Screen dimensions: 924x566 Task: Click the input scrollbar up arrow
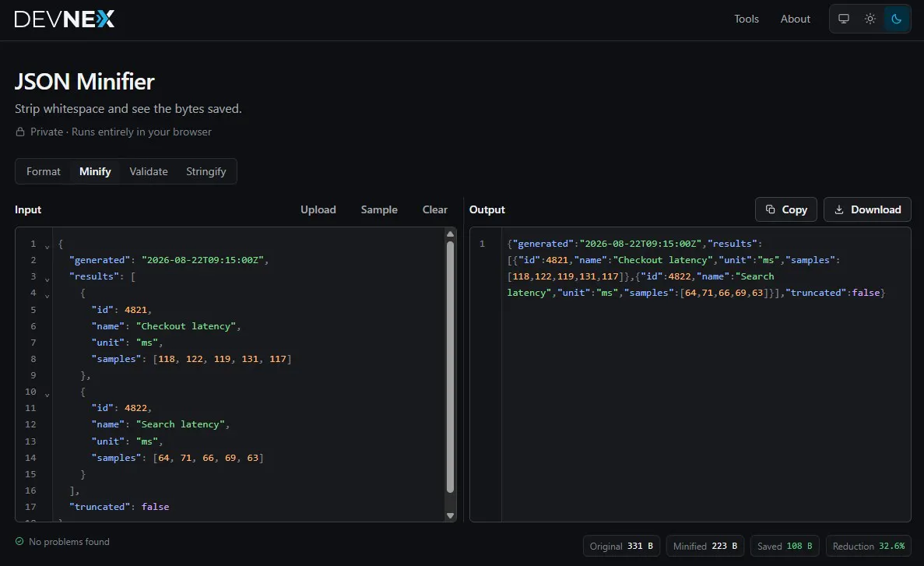click(450, 234)
